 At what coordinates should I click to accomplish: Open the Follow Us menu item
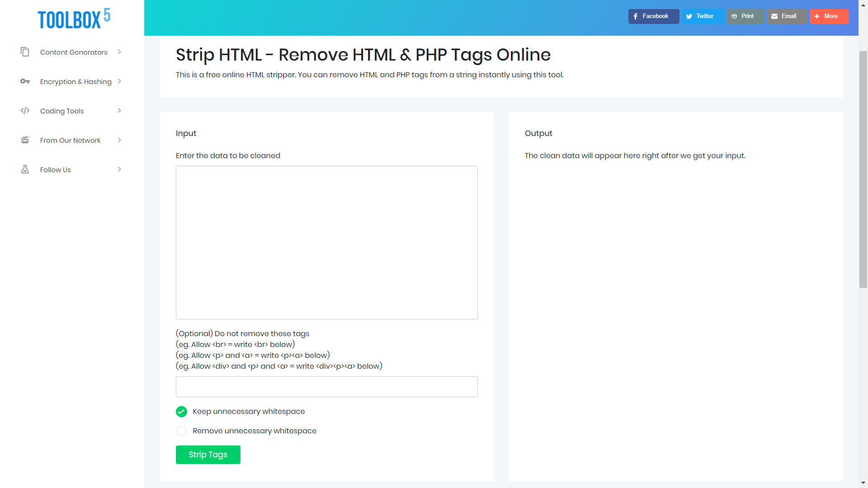(x=55, y=170)
